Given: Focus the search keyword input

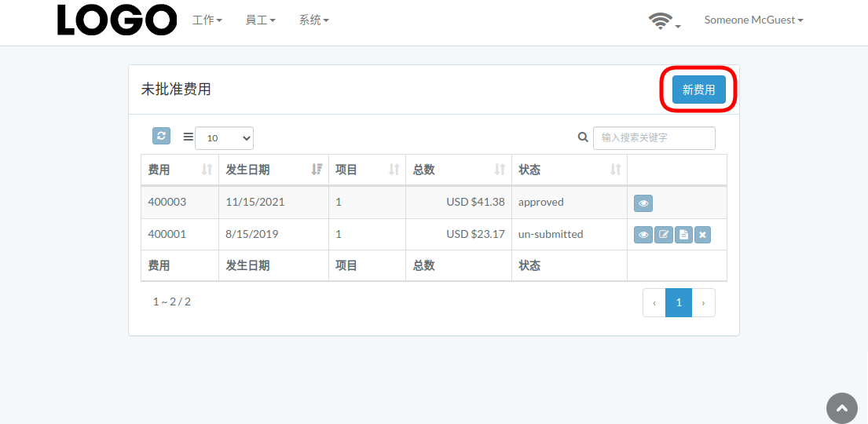Looking at the screenshot, I should pos(654,138).
